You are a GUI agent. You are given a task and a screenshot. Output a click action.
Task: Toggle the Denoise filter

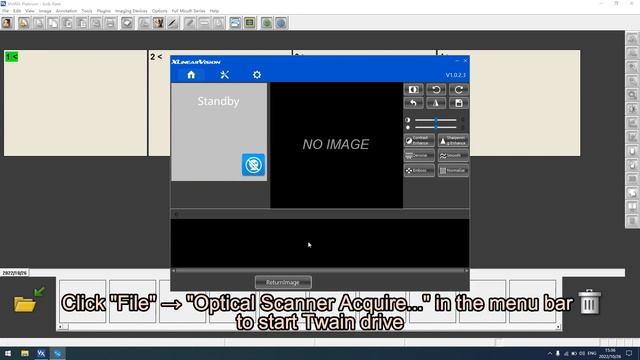tap(419, 156)
